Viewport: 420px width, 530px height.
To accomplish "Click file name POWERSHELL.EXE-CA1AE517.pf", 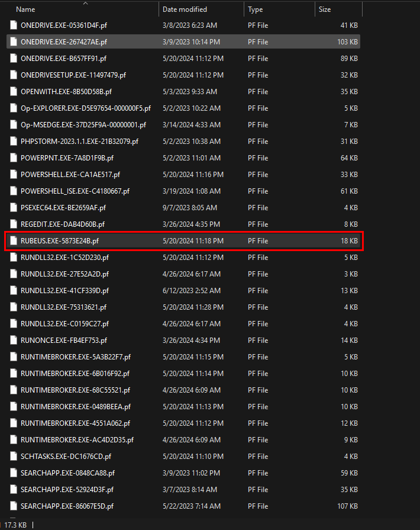I will click(70, 175).
